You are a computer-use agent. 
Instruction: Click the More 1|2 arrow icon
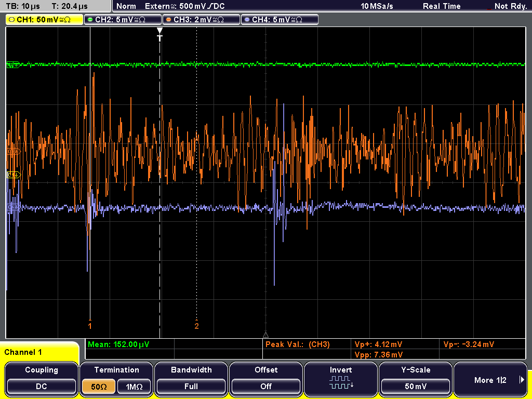[x=522, y=380]
